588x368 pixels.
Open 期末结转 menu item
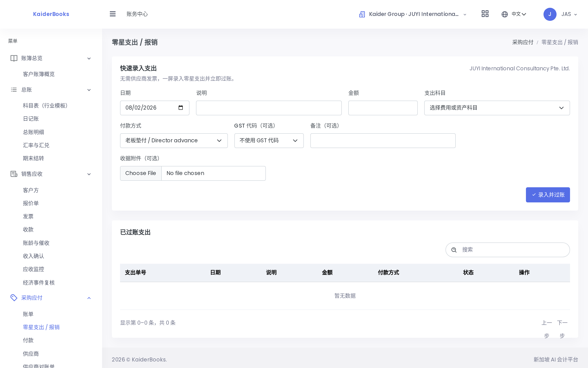[x=33, y=158]
